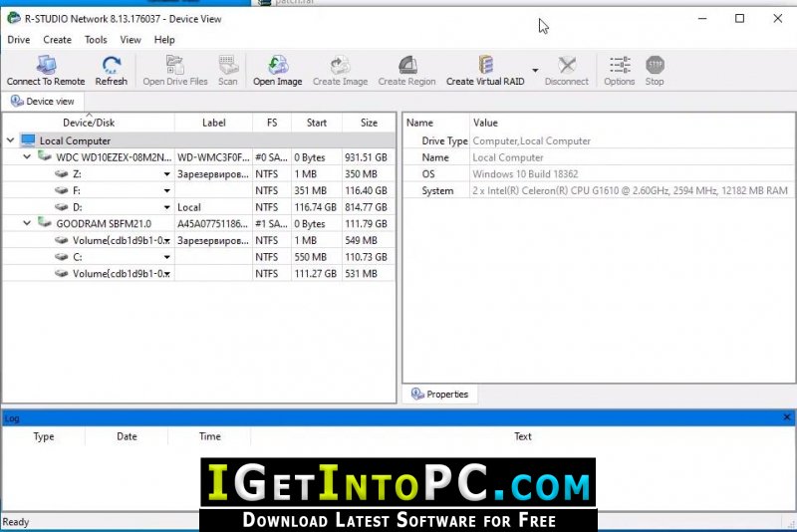Open the dropdown arrow for partition D:
Image resolution: width=797 pixels, height=532 pixels.
(x=166, y=207)
